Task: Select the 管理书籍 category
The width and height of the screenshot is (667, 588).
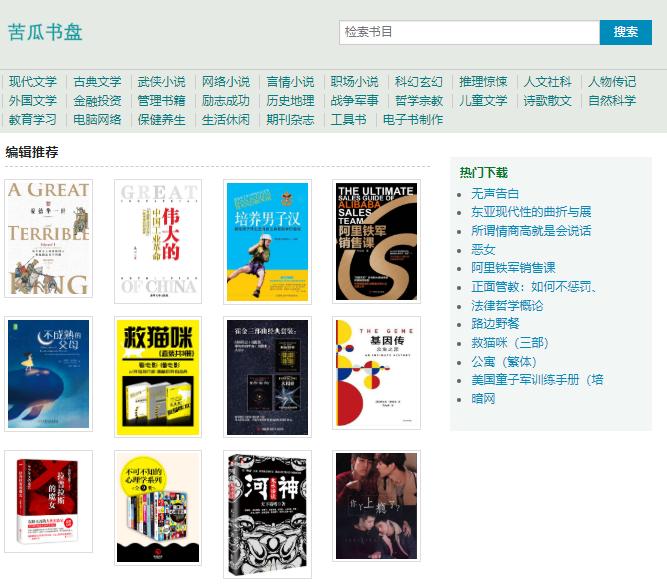Action: (162, 101)
